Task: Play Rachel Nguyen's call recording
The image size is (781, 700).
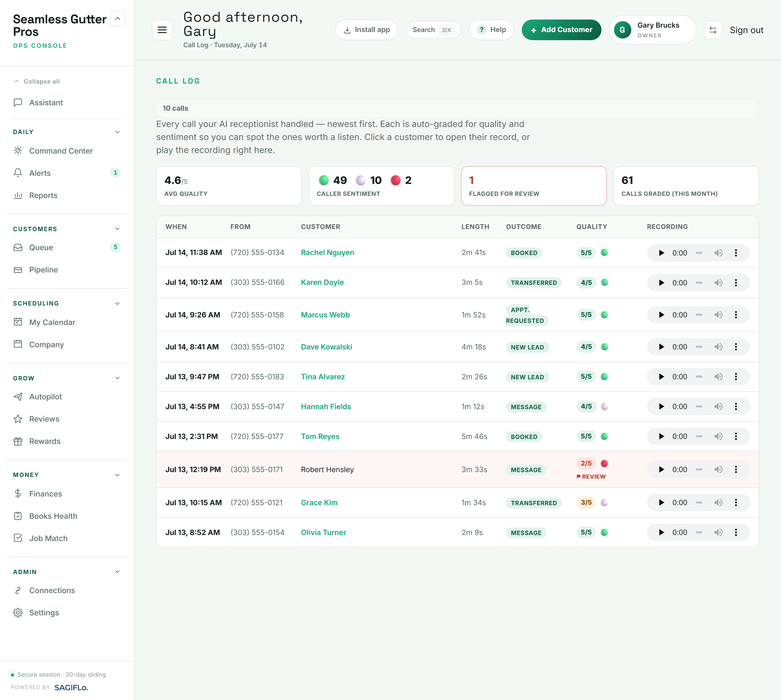Action: click(x=661, y=253)
